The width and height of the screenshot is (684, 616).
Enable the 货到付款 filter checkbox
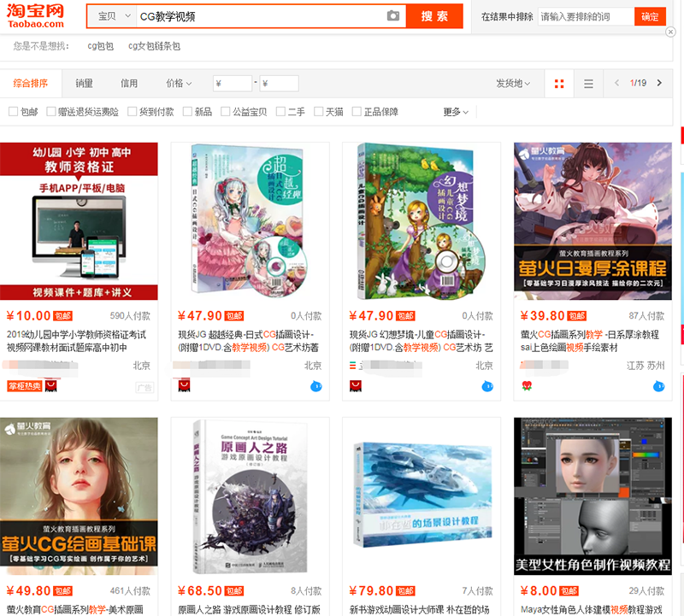tap(133, 112)
